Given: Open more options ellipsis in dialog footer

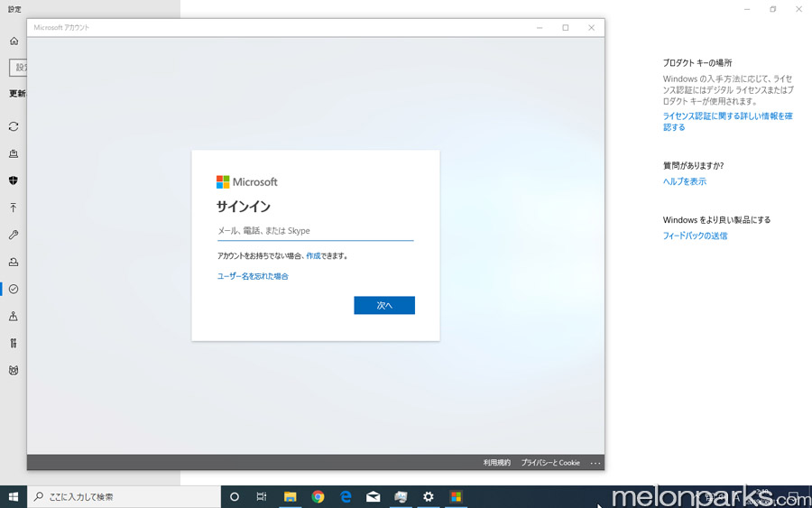Looking at the screenshot, I should tap(595, 463).
